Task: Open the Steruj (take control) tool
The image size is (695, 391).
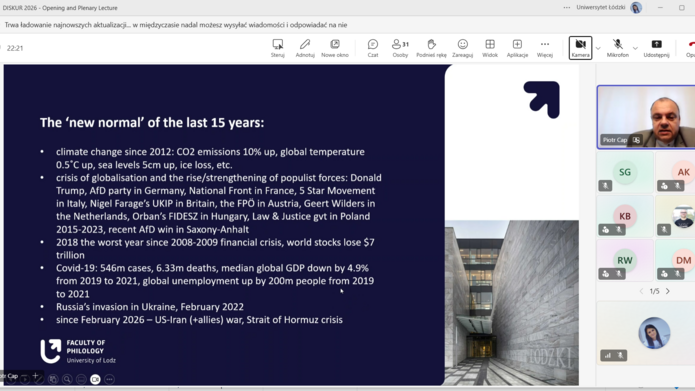Action: pyautogui.click(x=278, y=48)
